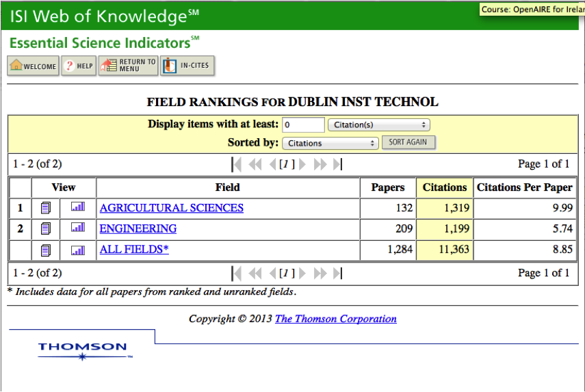Open documents icon for All Fields row

pos(46,250)
